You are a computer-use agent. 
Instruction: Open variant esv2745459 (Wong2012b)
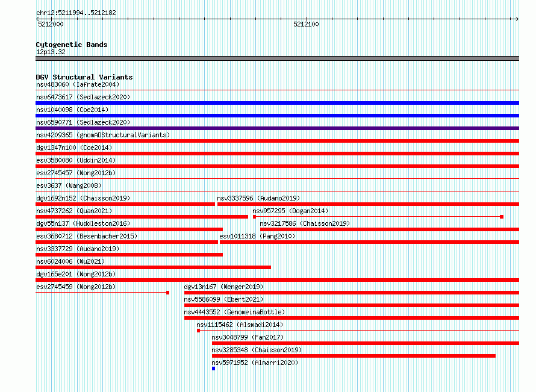(x=76, y=287)
